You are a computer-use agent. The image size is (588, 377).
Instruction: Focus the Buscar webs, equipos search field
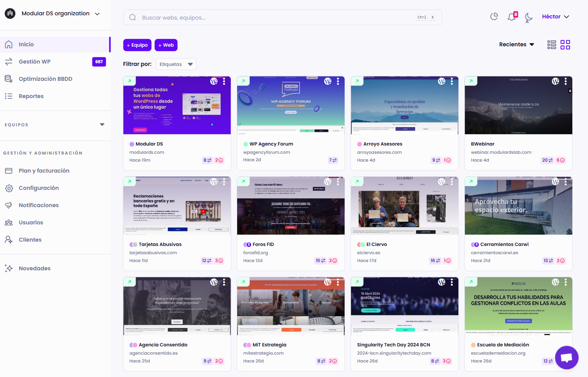[274, 18]
